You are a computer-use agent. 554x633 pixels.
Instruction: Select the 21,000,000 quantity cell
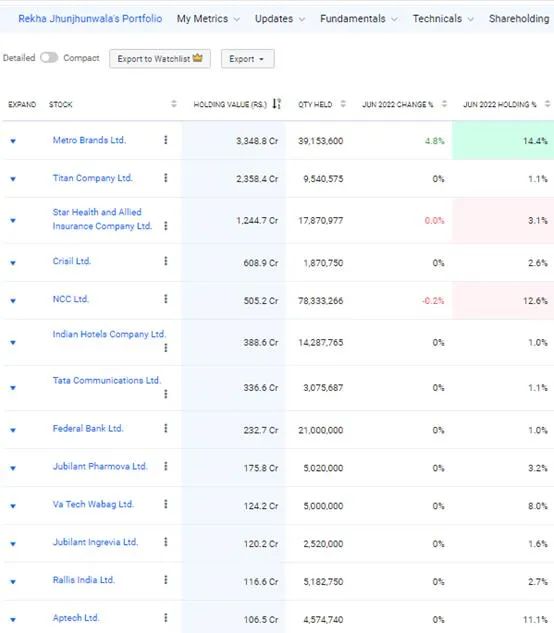pyautogui.click(x=321, y=430)
